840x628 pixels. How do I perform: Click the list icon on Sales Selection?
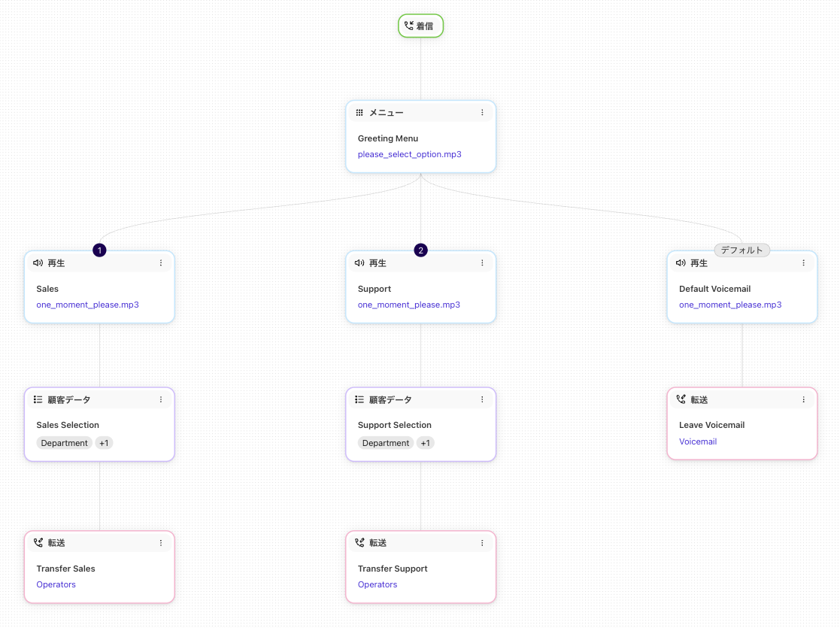pyautogui.click(x=38, y=399)
